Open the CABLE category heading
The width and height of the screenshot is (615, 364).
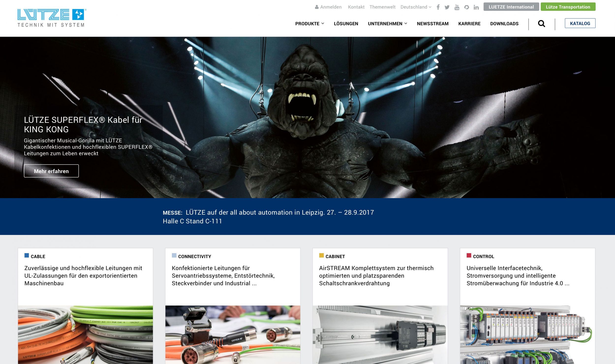[x=38, y=257]
